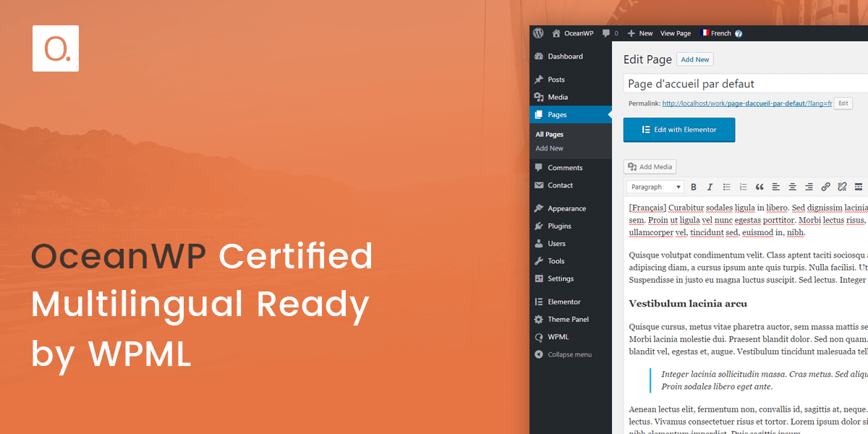Click Add New button beside Edit Page

pos(695,59)
